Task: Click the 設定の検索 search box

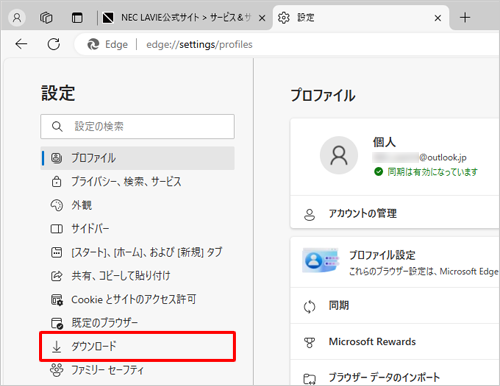Action: [137, 127]
